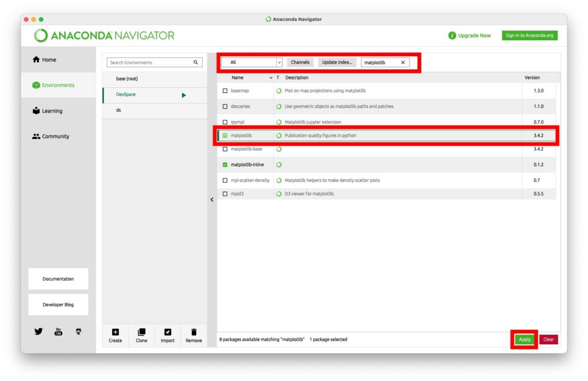Click the Search Environments input field

coord(154,62)
